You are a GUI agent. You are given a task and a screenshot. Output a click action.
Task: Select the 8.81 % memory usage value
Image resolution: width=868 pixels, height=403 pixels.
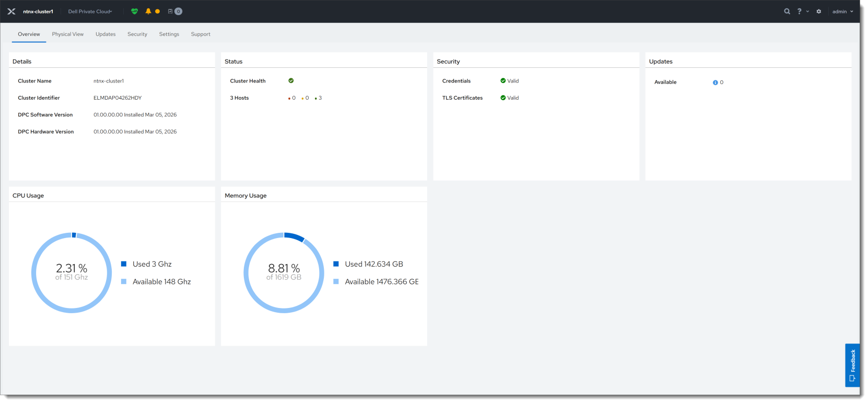click(284, 268)
